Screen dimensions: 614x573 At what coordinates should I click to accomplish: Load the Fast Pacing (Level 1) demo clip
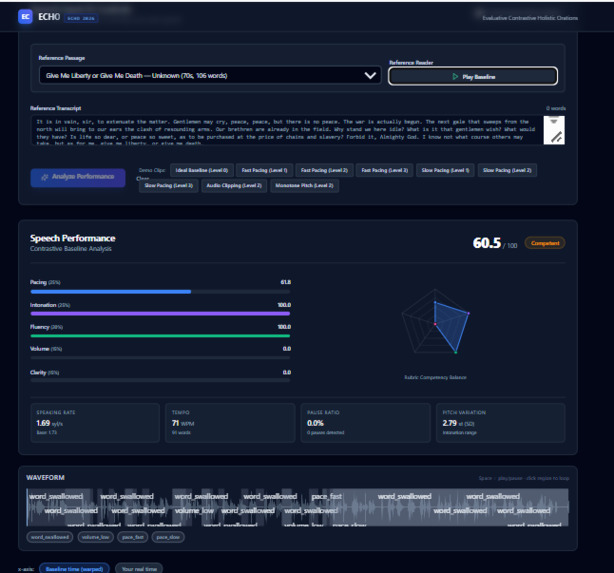[264, 170]
